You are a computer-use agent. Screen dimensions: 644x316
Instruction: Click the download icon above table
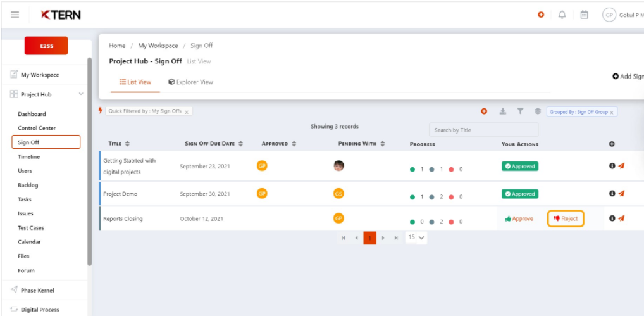click(503, 111)
